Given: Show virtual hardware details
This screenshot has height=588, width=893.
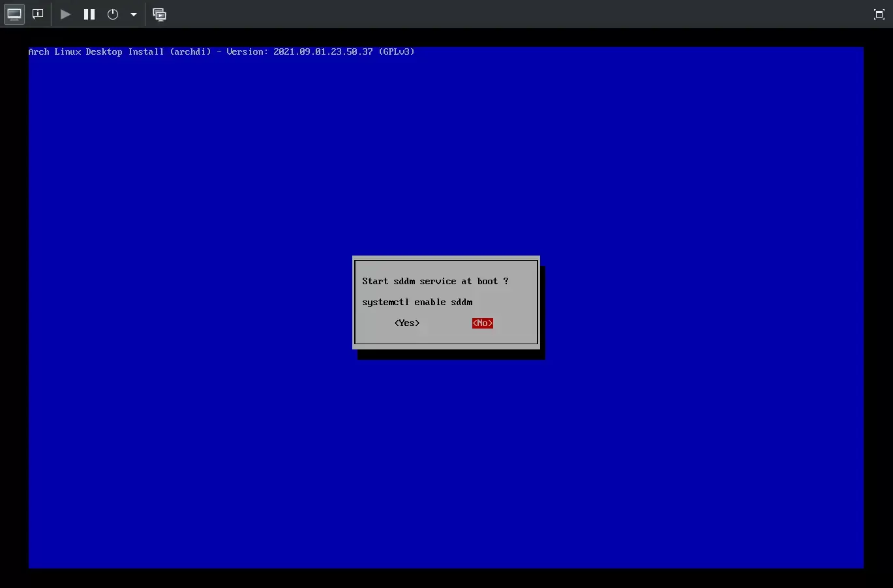Looking at the screenshot, I should [x=38, y=14].
